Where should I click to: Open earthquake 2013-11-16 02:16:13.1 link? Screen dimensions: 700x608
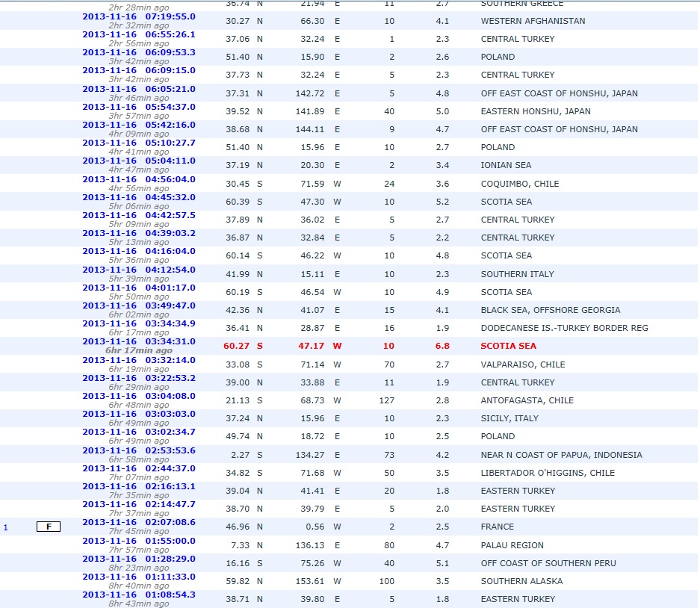coord(139,486)
